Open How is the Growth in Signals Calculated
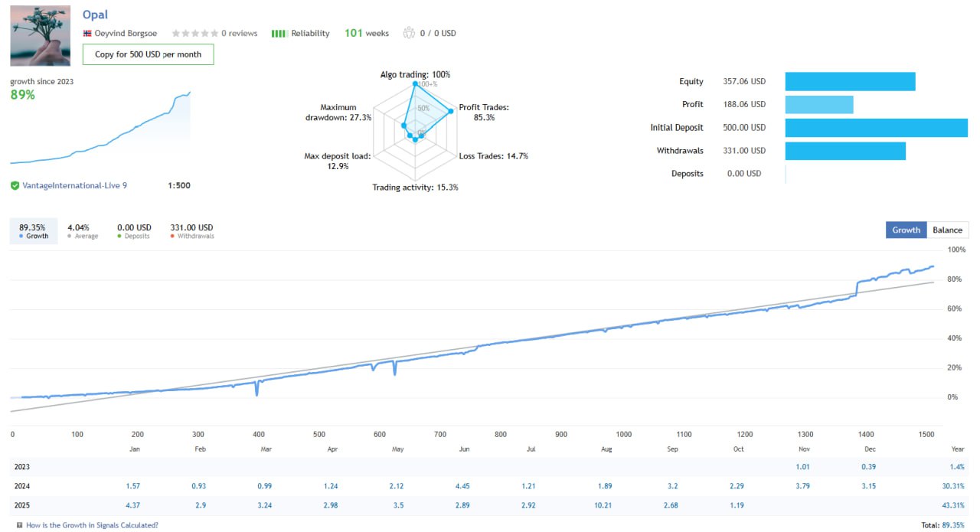The height and width of the screenshot is (532, 980). [x=92, y=525]
